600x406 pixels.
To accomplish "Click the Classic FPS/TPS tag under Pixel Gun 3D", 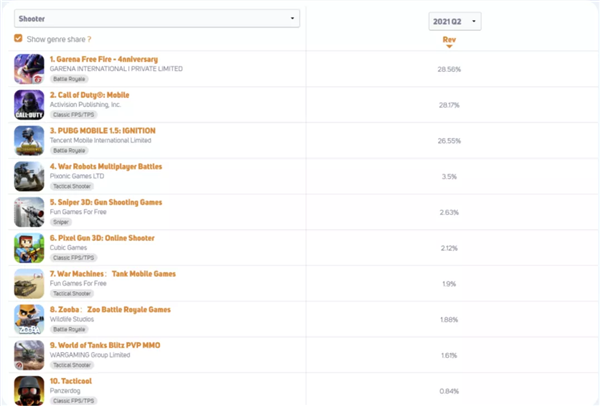I will (x=73, y=258).
